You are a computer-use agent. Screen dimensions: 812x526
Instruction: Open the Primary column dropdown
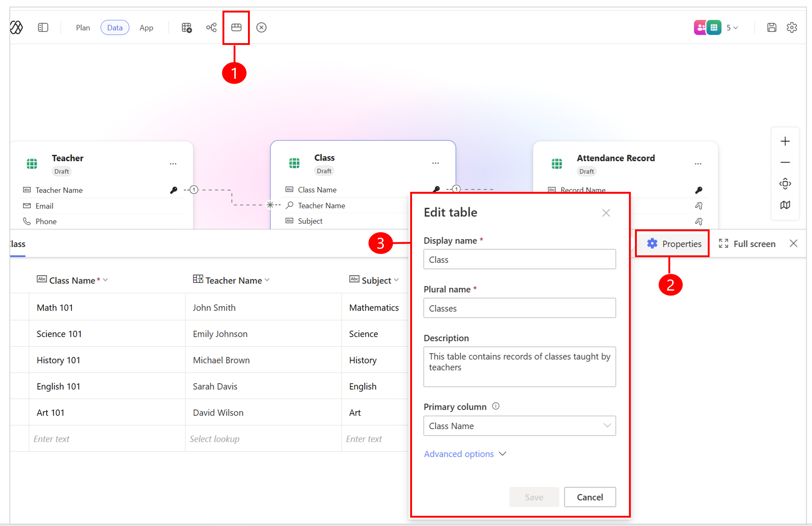click(519, 426)
